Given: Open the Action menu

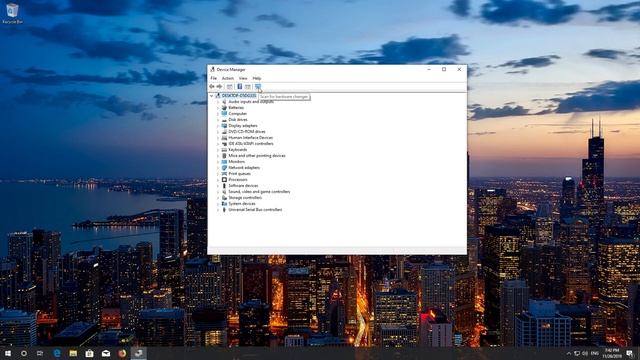Looking at the screenshot, I should (x=228, y=78).
